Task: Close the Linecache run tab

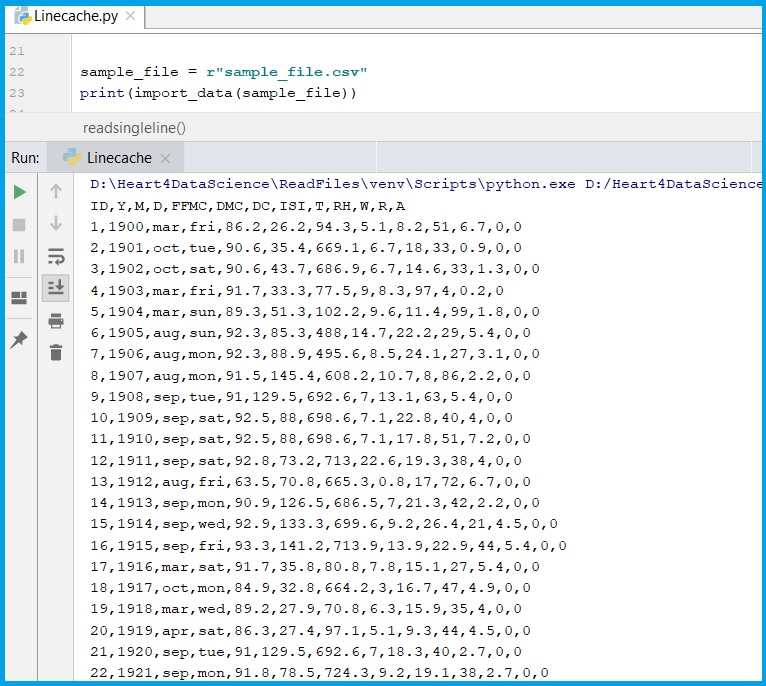Action: [x=166, y=159]
